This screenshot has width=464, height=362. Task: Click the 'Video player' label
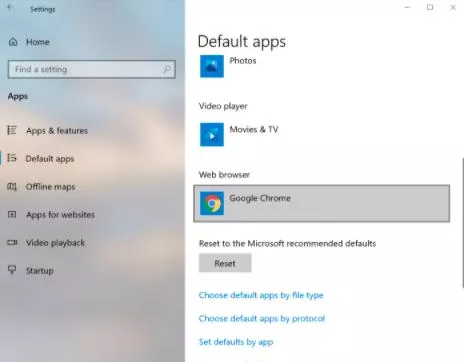tap(223, 106)
